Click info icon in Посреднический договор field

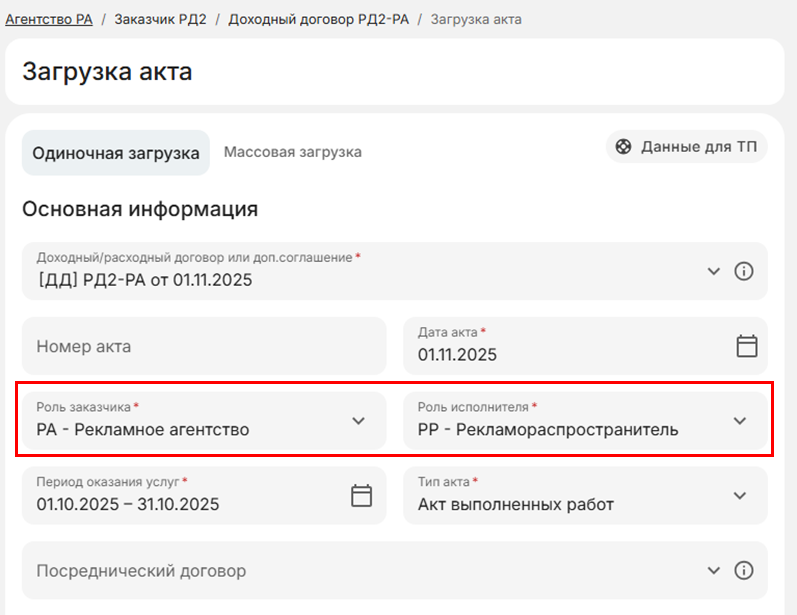[x=743, y=570]
